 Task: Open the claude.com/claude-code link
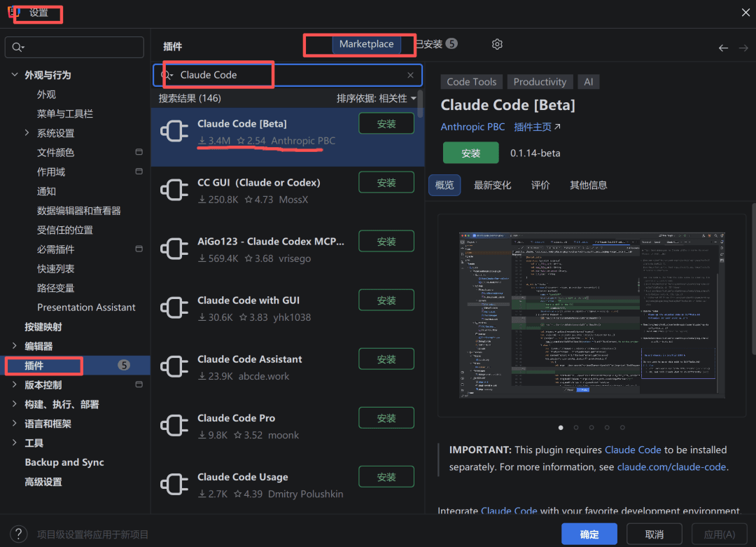671,467
